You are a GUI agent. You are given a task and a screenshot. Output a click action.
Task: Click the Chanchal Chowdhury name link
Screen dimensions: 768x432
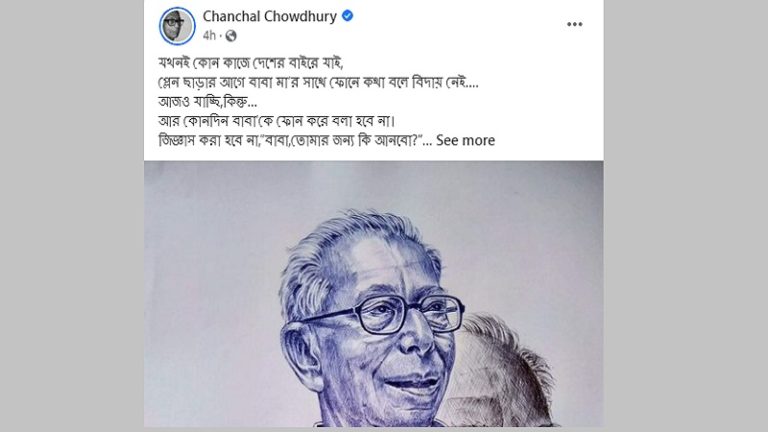tap(269, 16)
